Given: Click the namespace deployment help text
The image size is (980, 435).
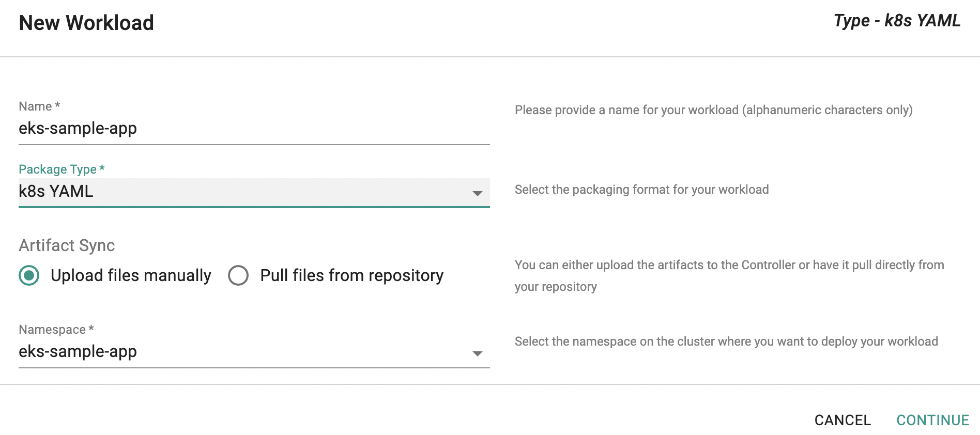Looking at the screenshot, I should click(x=726, y=341).
